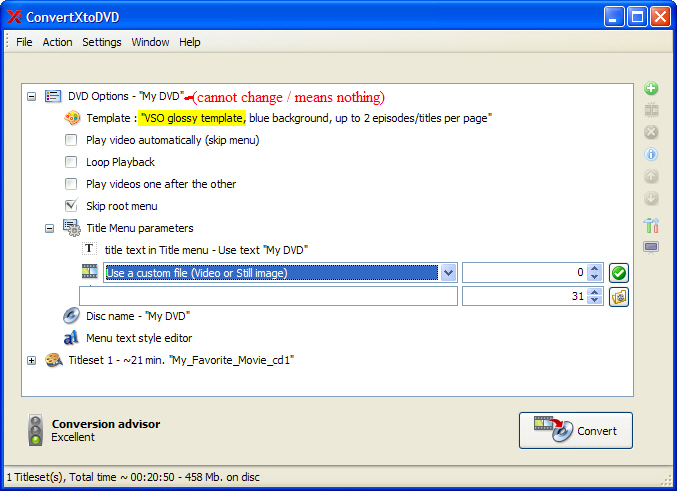Screen dimensions: 677x491
Task: Open the tools settings icon in sidebar
Action: 651,225
